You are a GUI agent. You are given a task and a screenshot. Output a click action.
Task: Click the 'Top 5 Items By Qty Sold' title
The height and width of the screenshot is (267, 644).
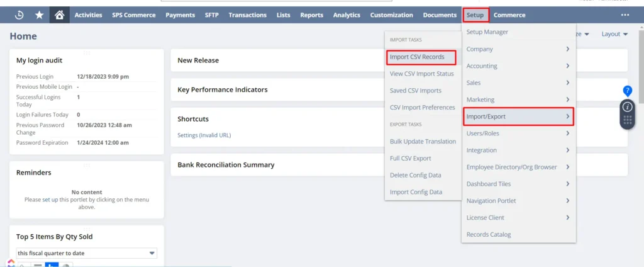(54, 237)
